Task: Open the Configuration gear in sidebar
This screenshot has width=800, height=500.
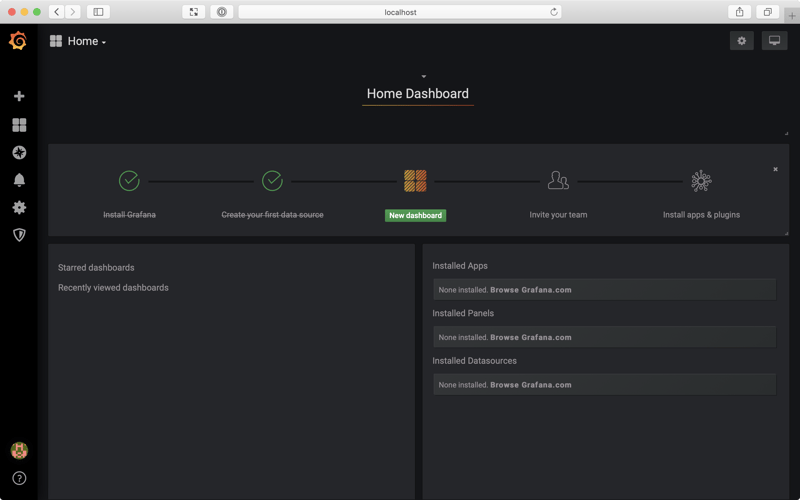Action: click(x=19, y=207)
